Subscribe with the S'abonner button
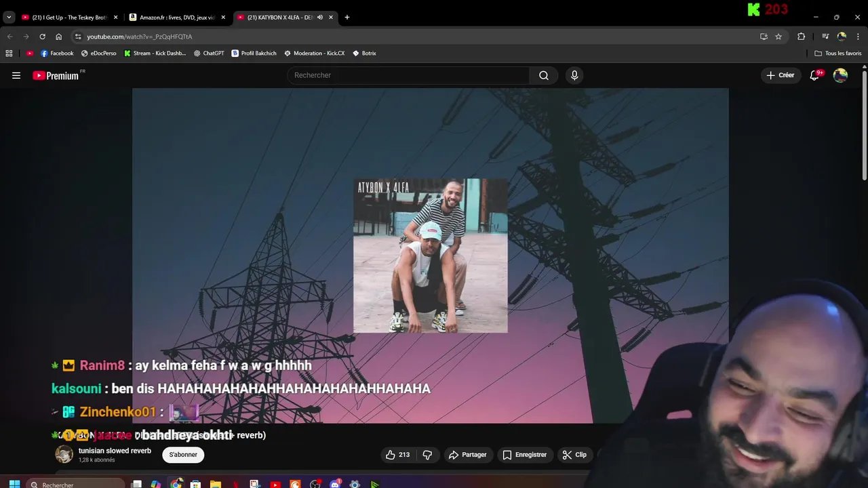Image resolution: width=868 pixels, height=488 pixels. click(x=183, y=455)
